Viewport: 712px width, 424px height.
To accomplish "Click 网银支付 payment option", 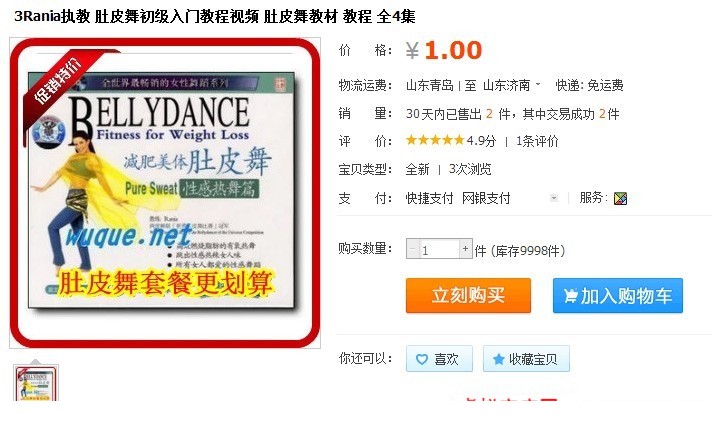I will pyautogui.click(x=486, y=198).
